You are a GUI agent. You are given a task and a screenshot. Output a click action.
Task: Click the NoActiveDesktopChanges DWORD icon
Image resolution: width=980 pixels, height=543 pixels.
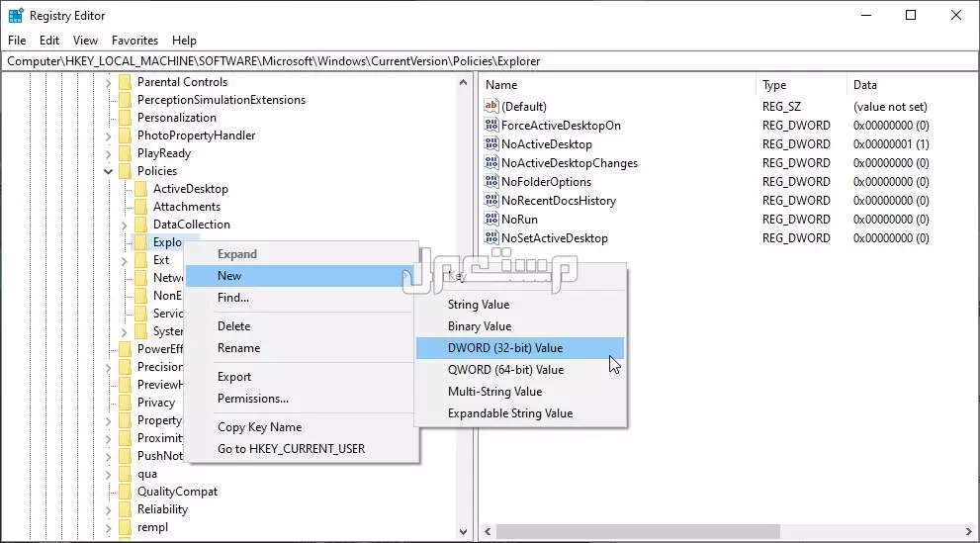(x=491, y=162)
